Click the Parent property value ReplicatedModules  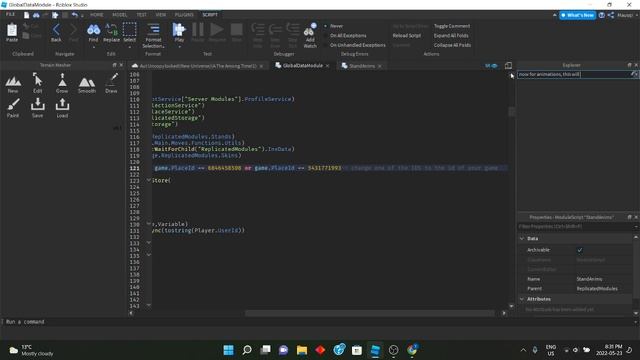tap(597, 289)
